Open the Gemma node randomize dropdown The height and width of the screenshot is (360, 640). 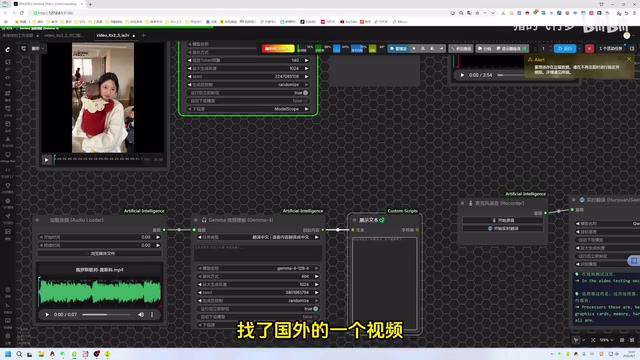coord(258,300)
